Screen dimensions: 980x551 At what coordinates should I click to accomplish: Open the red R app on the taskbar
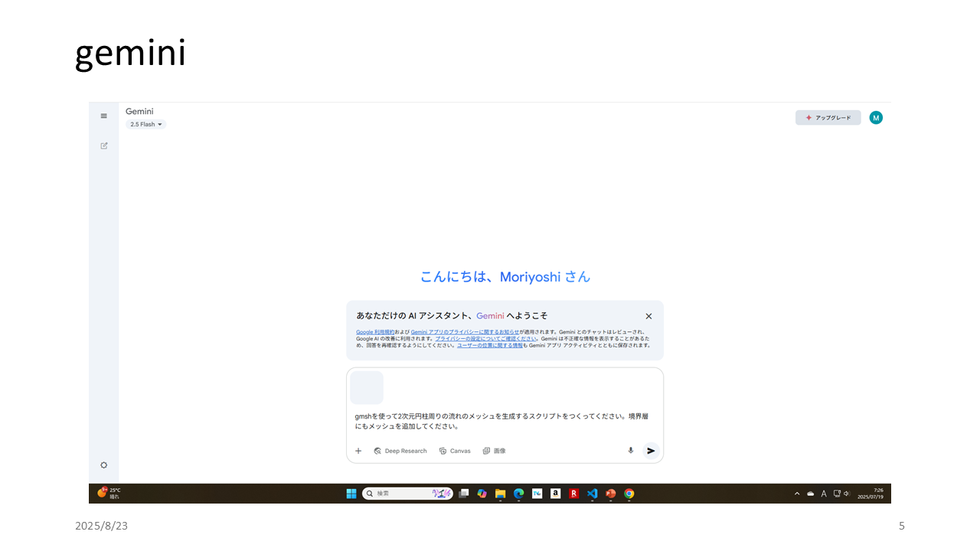573,494
